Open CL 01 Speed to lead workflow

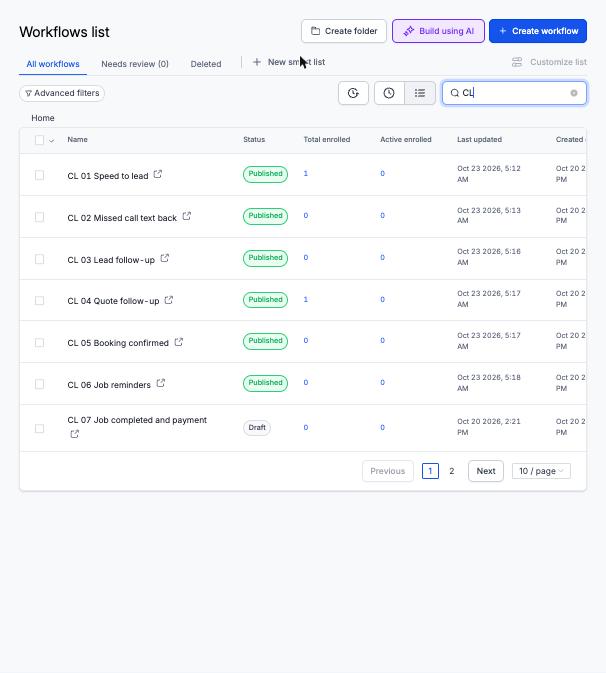click(108, 176)
